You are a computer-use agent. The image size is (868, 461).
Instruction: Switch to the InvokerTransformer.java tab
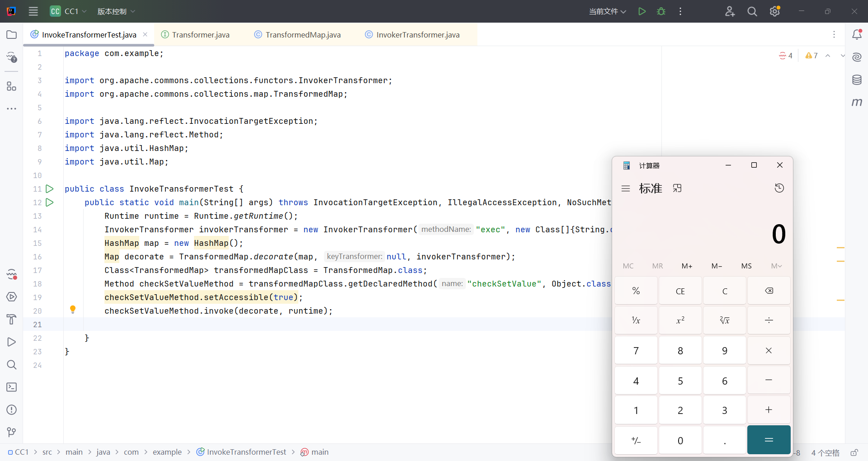417,35
